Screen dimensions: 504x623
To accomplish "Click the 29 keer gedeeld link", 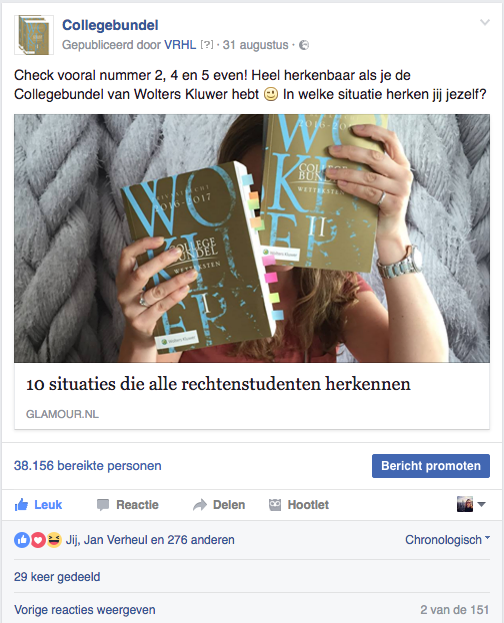I will (57, 577).
